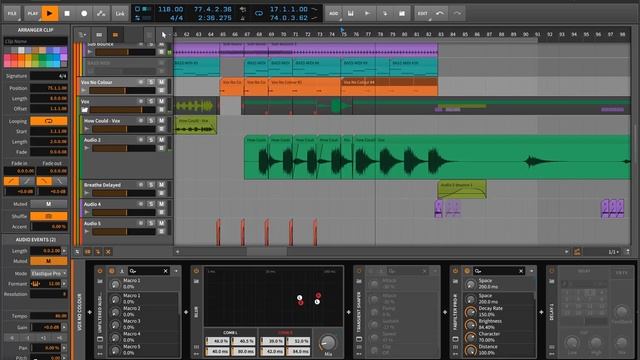Click the Blur Mix knob
The image size is (640, 360).
pyautogui.click(x=328, y=343)
